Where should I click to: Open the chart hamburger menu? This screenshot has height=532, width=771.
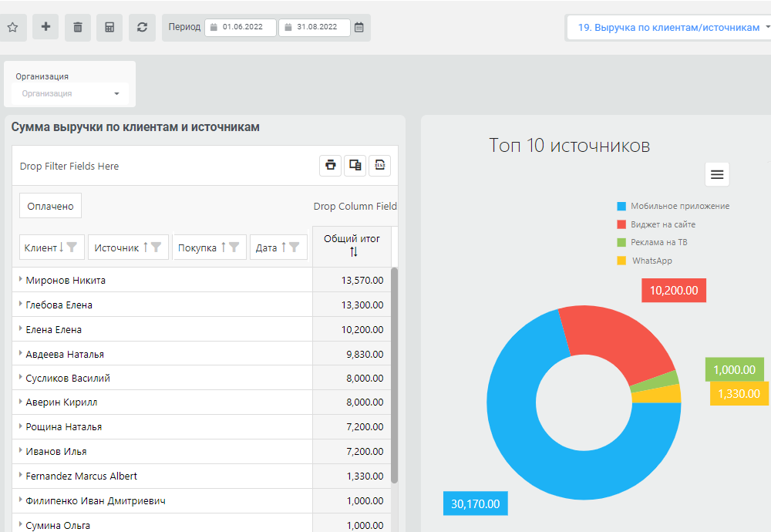(717, 174)
